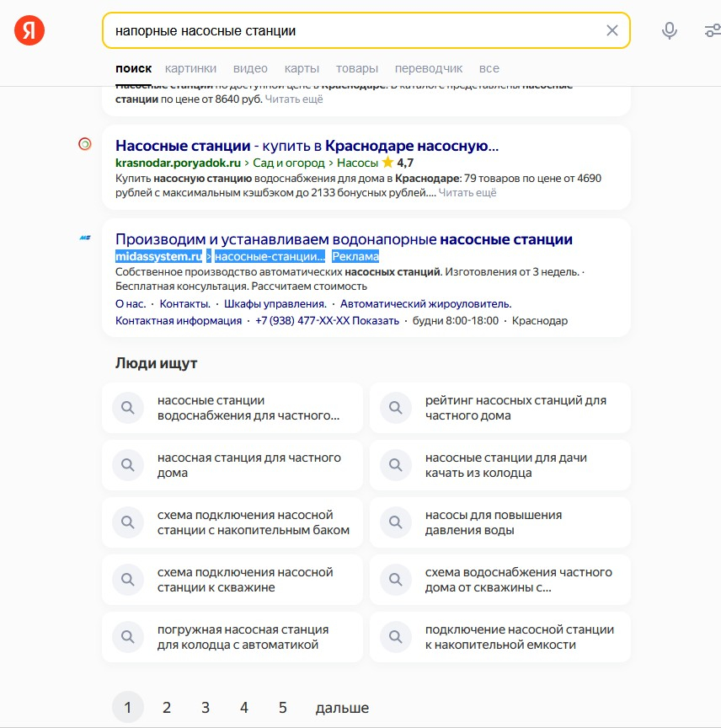The image size is (721, 728).
Task: Open the товары tab
Action: (357, 68)
